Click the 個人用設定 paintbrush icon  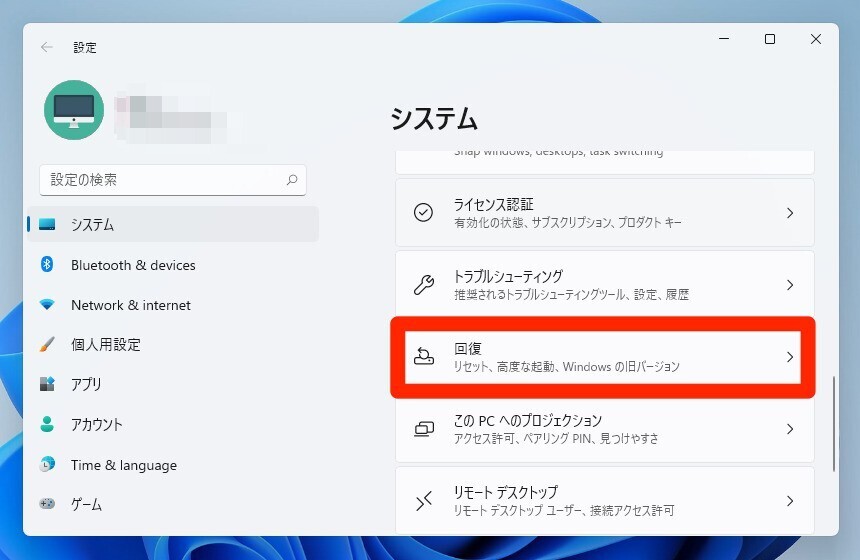click(x=47, y=344)
